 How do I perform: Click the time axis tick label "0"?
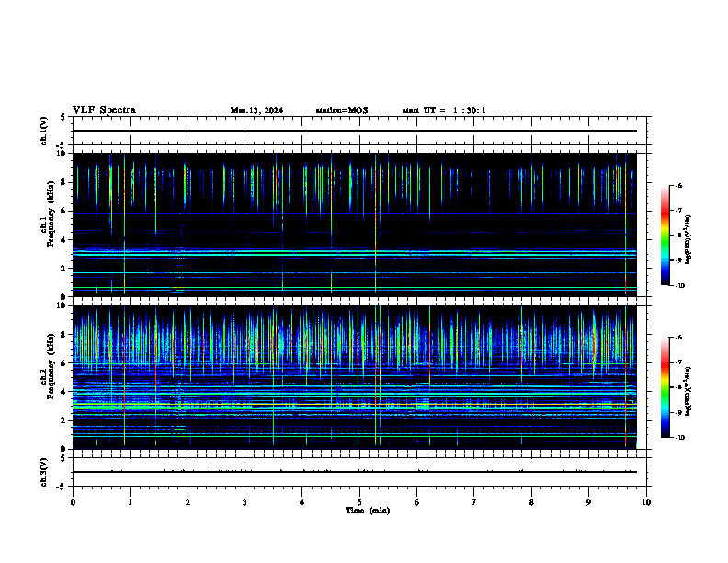pos(73,502)
